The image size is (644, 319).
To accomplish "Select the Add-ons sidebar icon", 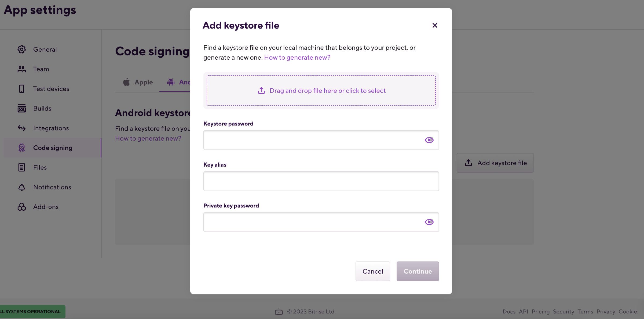I will coord(22,207).
